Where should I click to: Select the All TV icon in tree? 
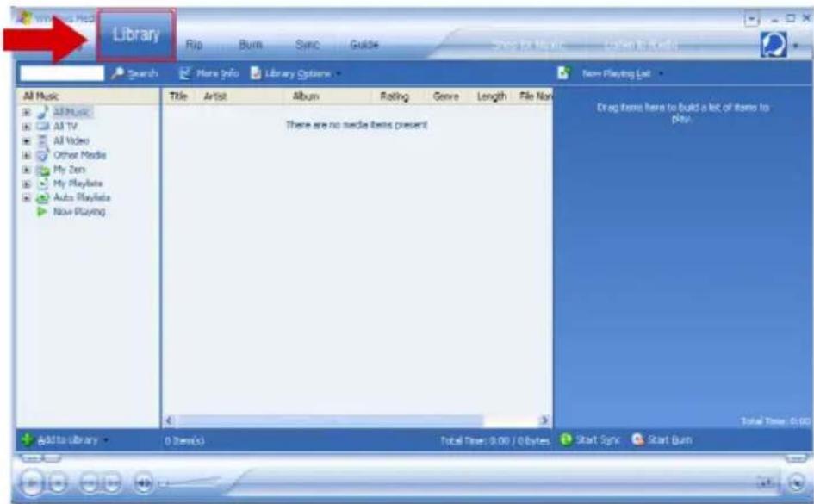tap(42, 126)
